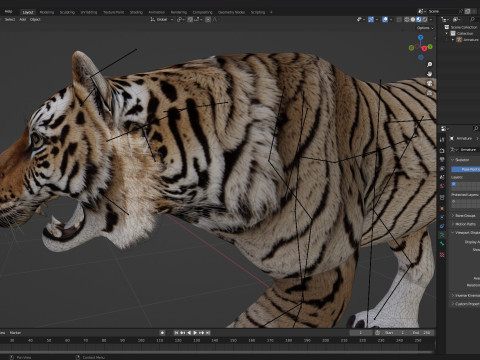The height and width of the screenshot is (360, 480).
Task: Click the timeline play forward button
Action: click(195, 333)
